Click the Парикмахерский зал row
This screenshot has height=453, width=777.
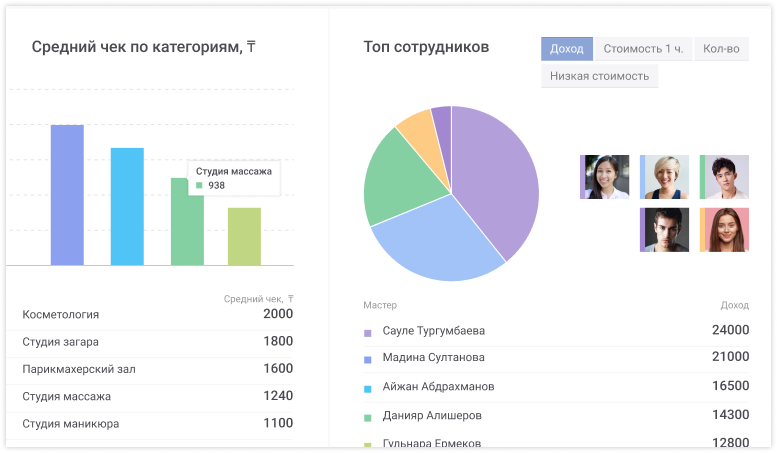pyautogui.click(x=157, y=369)
